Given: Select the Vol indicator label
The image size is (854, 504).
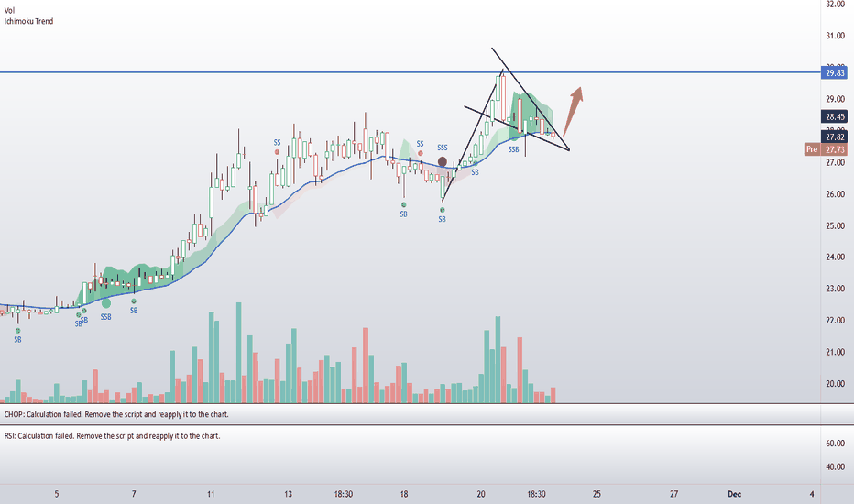Looking at the screenshot, I should click(x=9, y=10).
